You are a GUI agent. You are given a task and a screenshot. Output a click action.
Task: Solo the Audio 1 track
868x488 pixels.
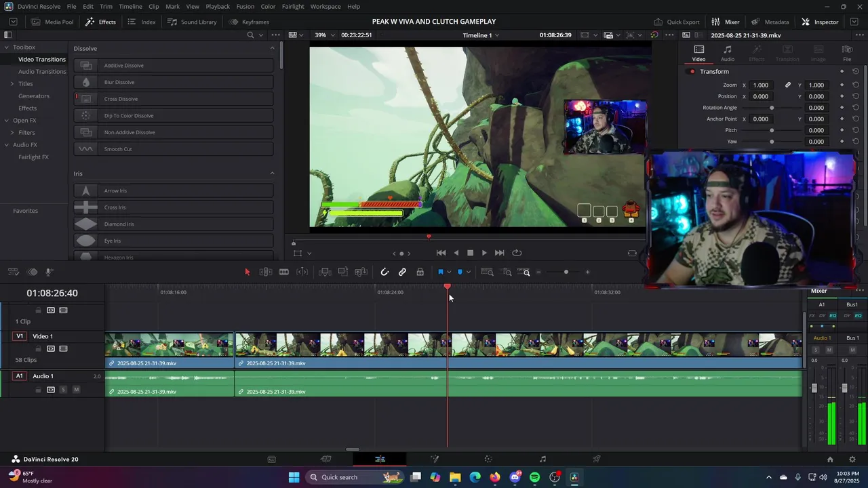tap(63, 390)
